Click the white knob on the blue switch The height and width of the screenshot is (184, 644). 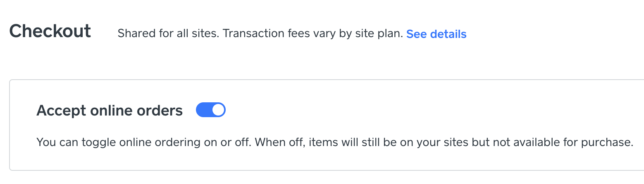tap(218, 110)
